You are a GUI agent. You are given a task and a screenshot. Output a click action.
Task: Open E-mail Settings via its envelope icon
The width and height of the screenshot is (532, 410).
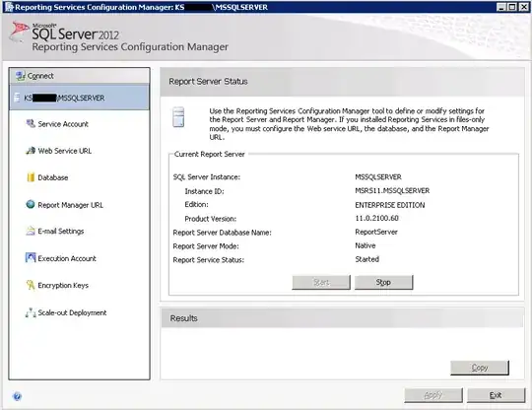(31, 232)
